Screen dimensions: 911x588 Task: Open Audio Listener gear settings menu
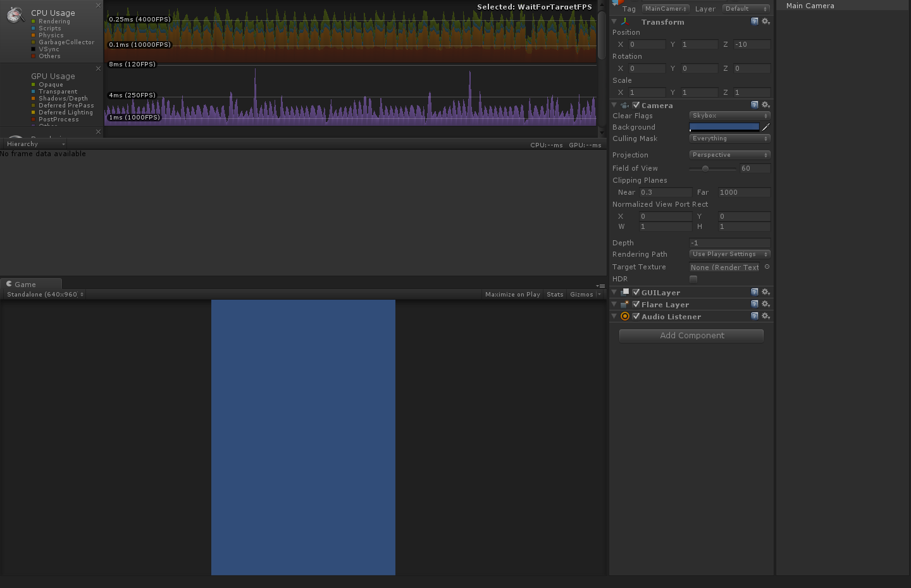click(x=765, y=316)
